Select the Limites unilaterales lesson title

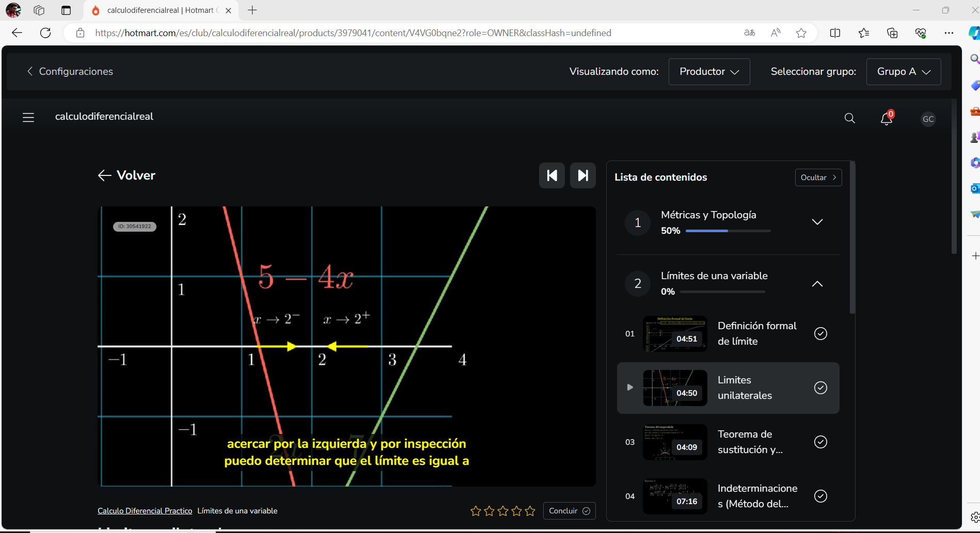(745, 388)
